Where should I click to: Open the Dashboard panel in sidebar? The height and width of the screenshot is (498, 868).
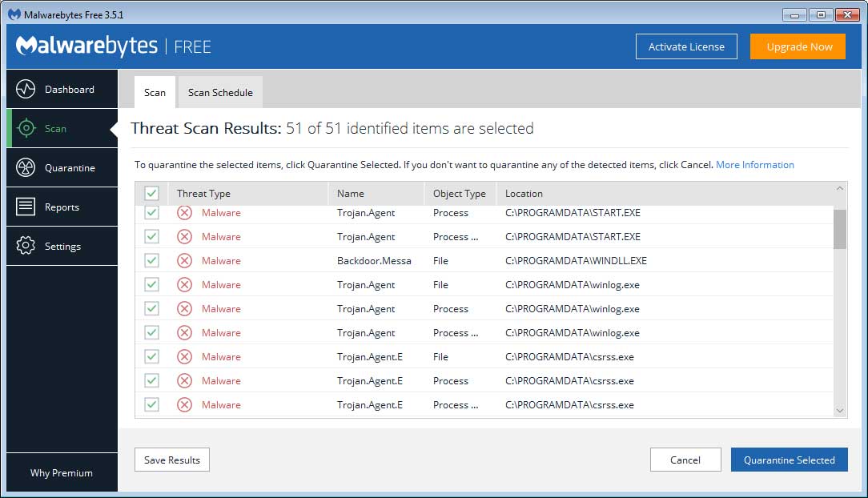[x=62, y=89]
